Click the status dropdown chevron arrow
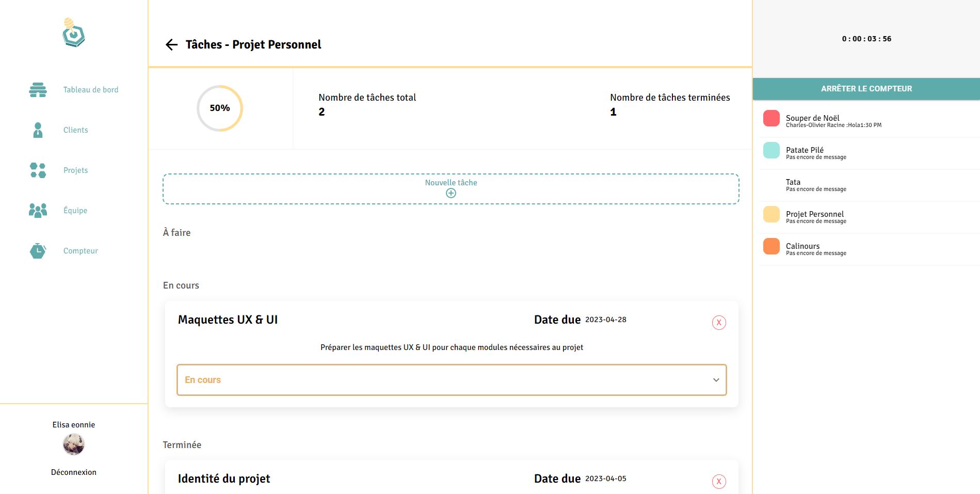This screenshot has width=980, height=494. (x=716, y=380)
